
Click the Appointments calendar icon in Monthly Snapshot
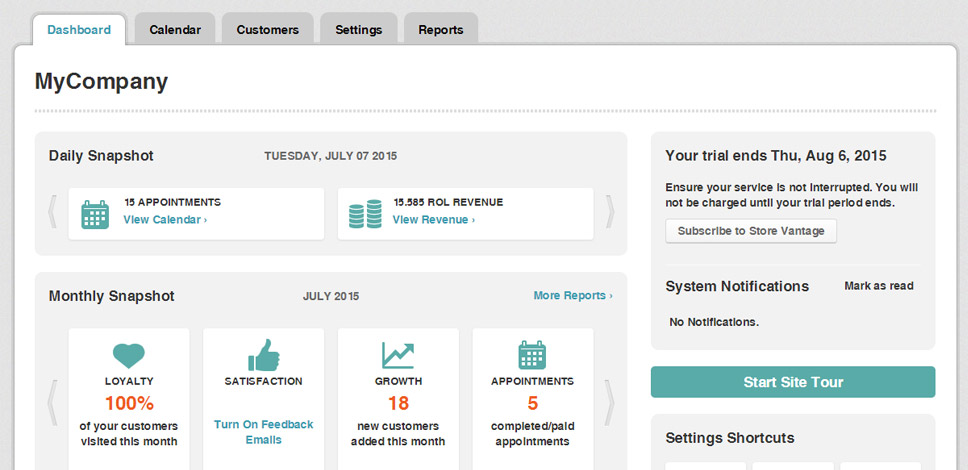pyautogui.click(x=532, y=355)
